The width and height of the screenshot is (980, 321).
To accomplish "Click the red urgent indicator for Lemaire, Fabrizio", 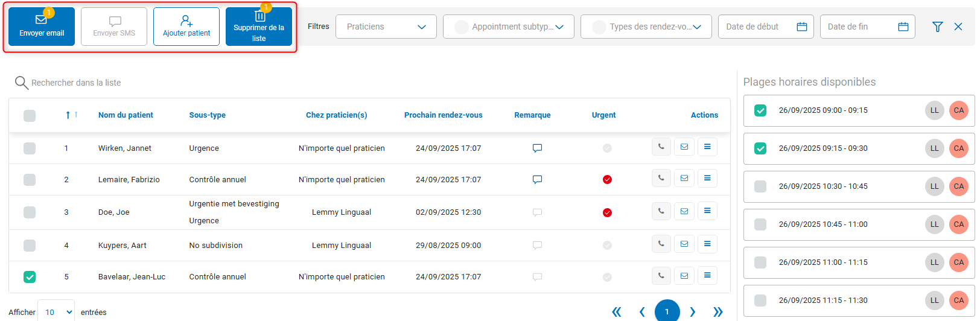I will 607,180.
